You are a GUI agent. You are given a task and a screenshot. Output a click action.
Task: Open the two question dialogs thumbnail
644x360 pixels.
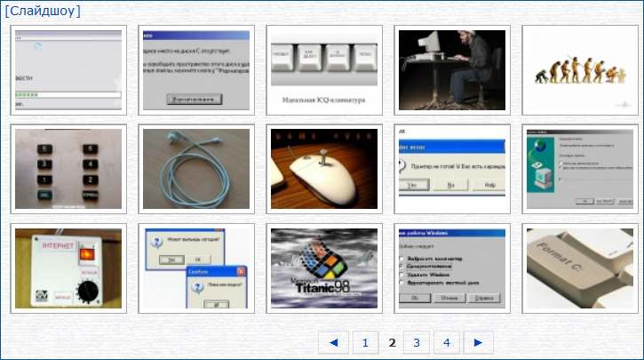(196, 268)
